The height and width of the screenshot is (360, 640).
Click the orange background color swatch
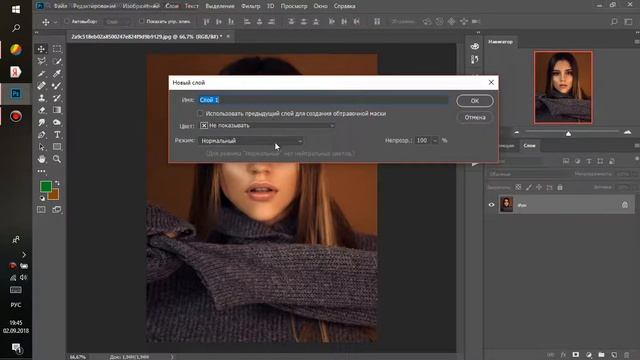[x=55, y=195]
